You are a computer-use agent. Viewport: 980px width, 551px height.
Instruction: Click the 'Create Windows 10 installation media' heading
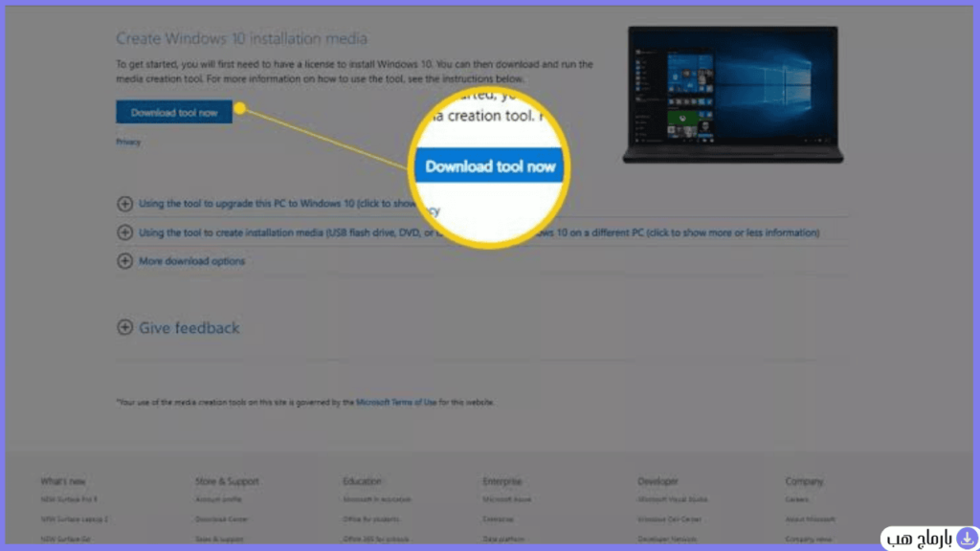(x=241, y=38)
